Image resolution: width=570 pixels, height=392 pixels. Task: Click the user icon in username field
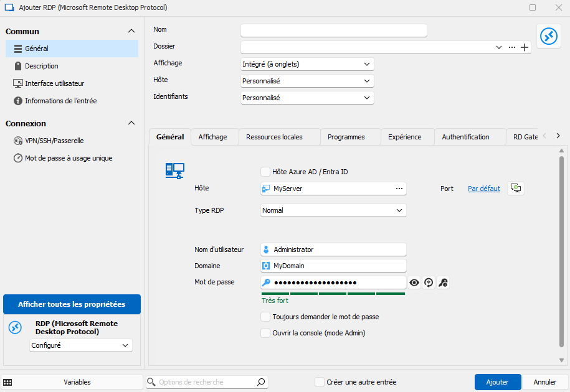pos(266,250)
